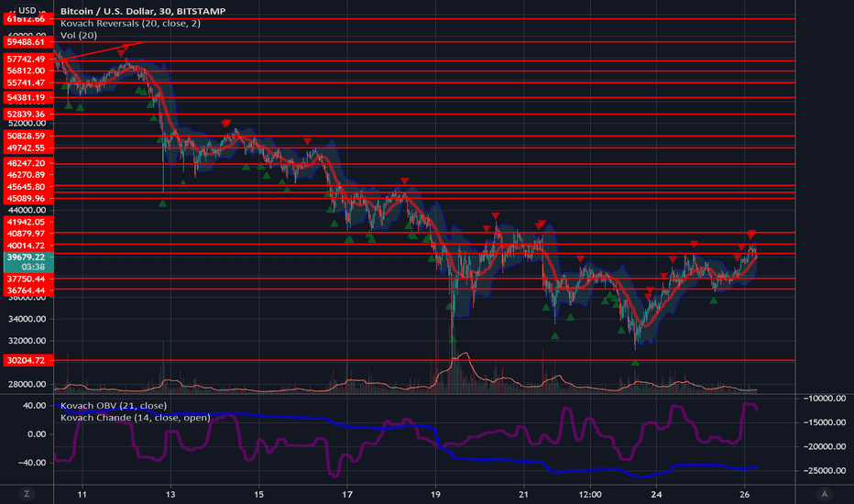Click the 40.00 Chande scale value

(x=35, y=405)
